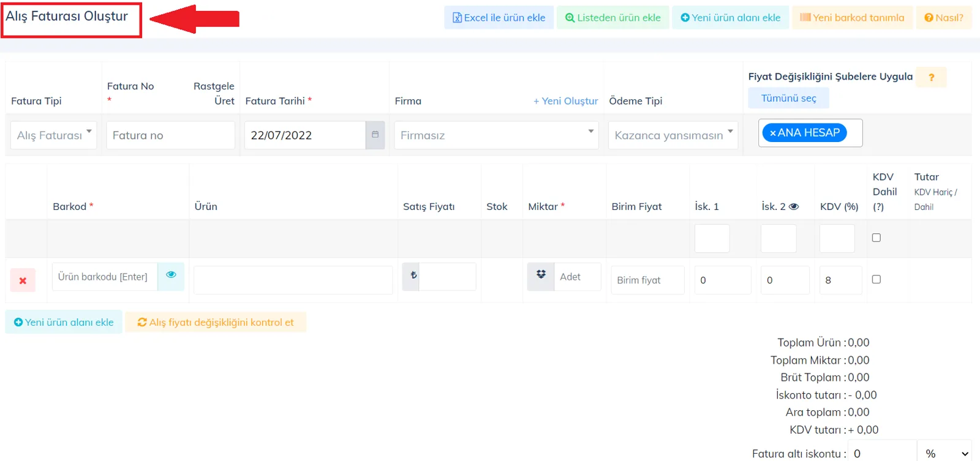
Task: Open the Fatura Tipi dropdown
Action: 54,135
